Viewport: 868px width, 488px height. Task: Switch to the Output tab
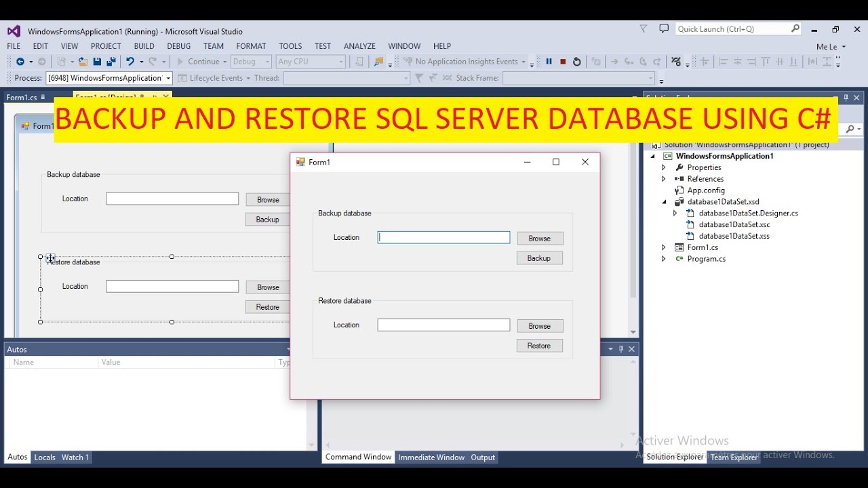[x=483, y=457]
